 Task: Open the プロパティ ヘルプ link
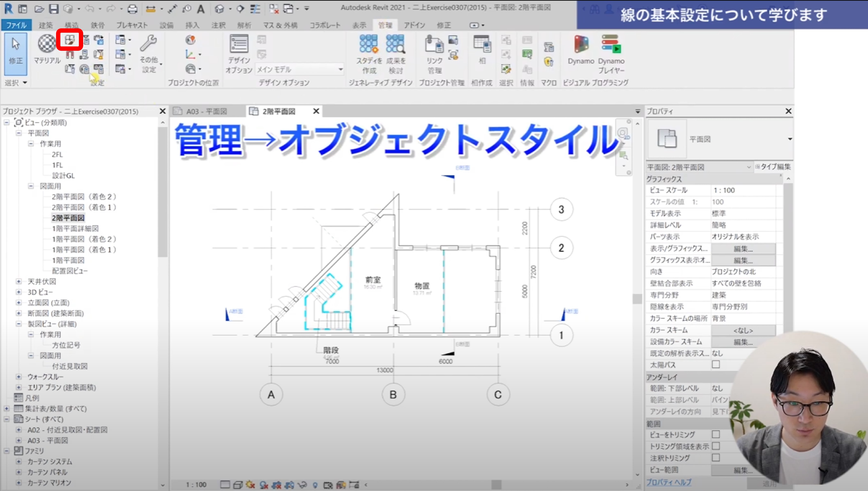[669, 482]
